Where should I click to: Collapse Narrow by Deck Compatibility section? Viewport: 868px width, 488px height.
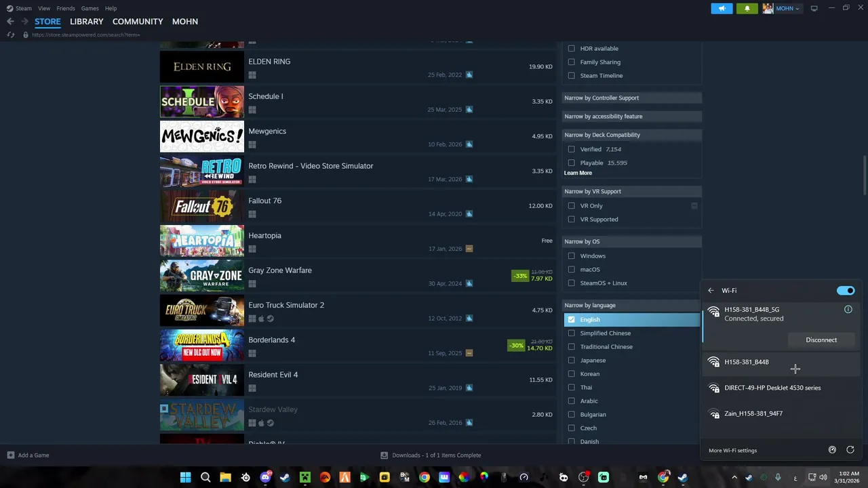pos(632,134)
